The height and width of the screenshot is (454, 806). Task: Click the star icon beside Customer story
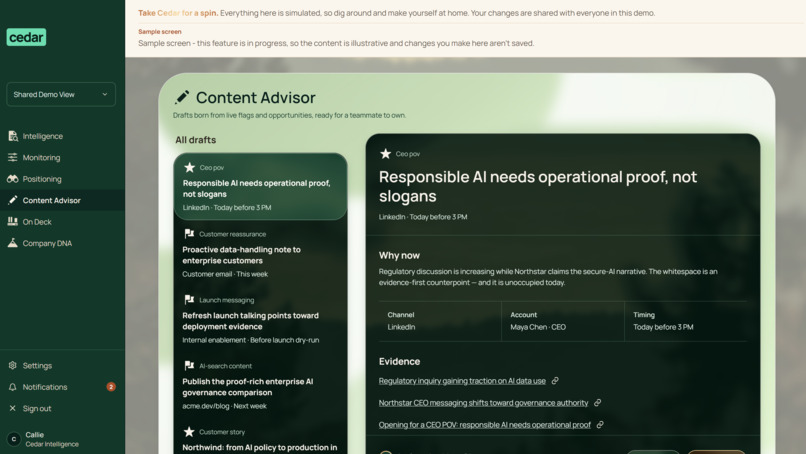click(189, 431)
